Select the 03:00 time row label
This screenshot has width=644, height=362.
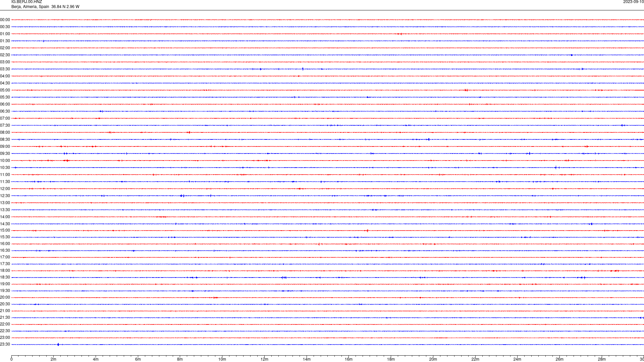pyautogui.click(x=5, y=62)
